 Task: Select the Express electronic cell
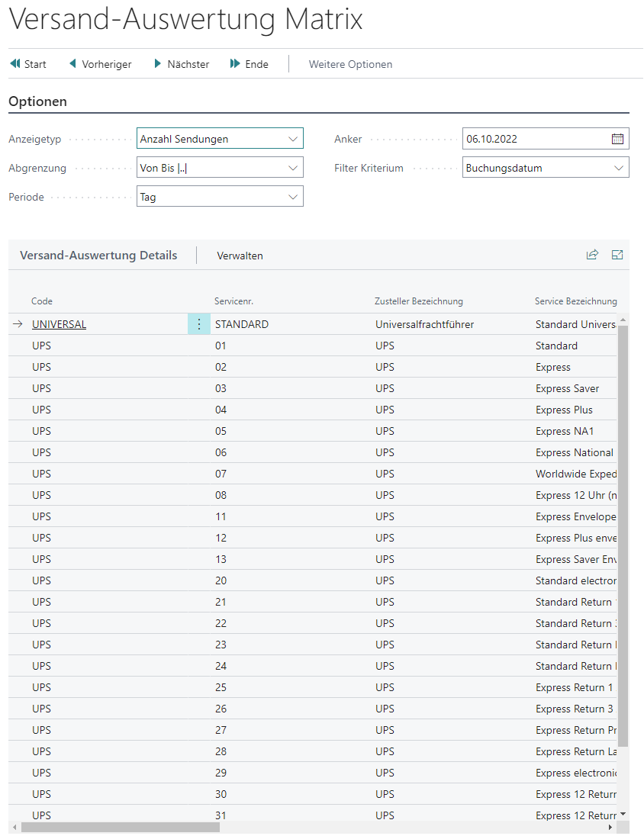(575, 773)
